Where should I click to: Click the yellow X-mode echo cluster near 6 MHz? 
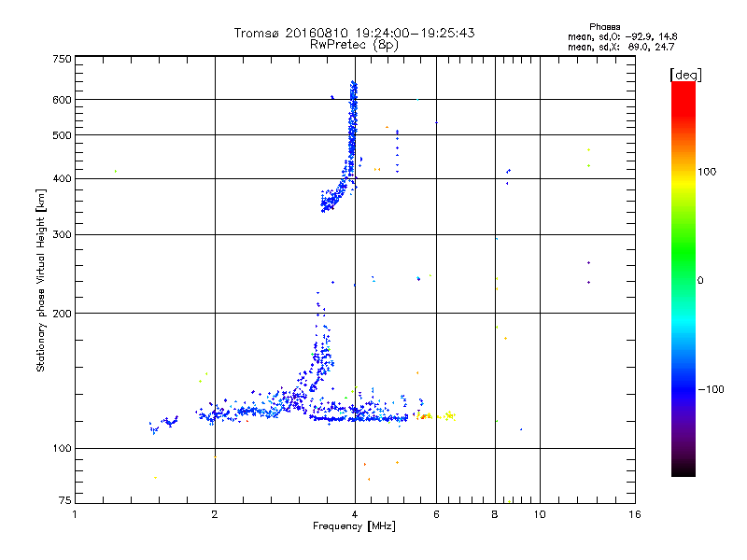(x=436, y=415)
